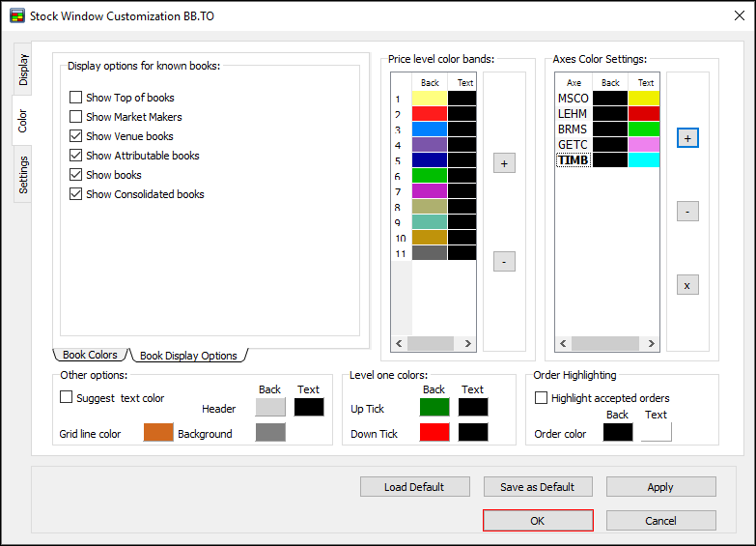Switch to the Display tab
This screenshot has width=756, height=546.
pos(23,71)
